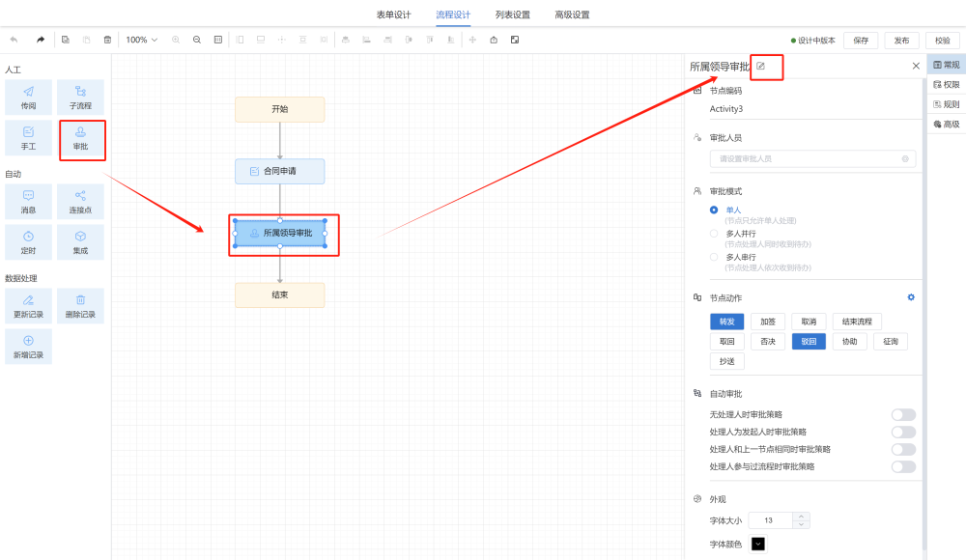
Task: Click the 审批人员 input field
Action: click(x=810, y=158)
